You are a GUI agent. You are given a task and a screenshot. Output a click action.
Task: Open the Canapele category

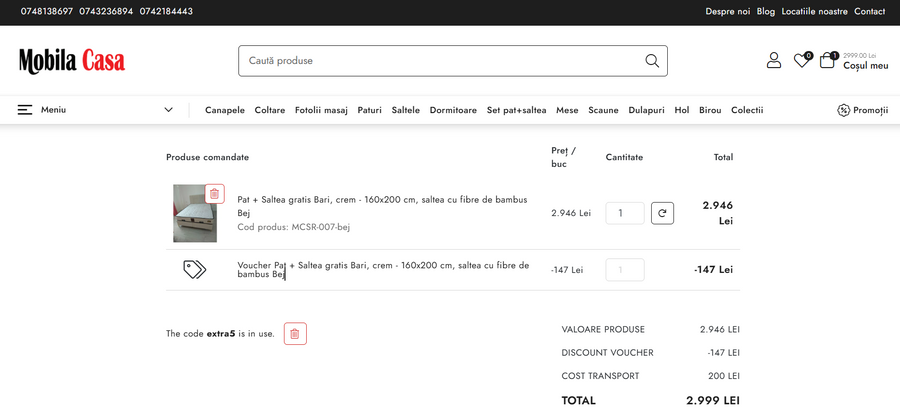225,110
